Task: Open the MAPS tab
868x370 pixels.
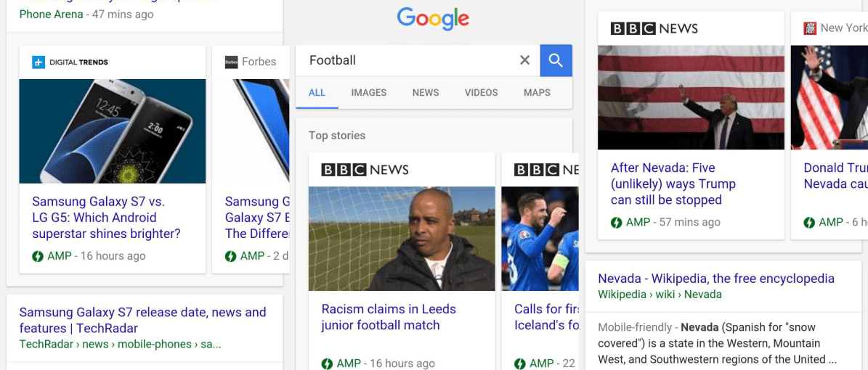Action: (x=537, y=92)
